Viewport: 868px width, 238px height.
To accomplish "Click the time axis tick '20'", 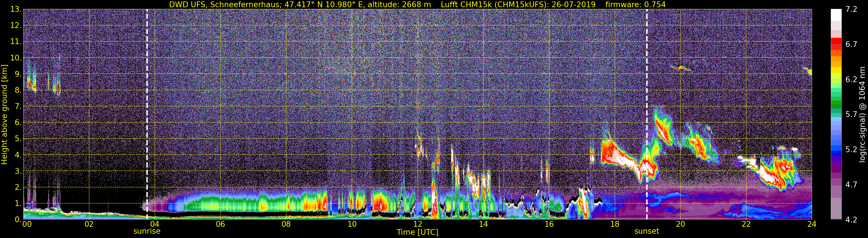I will 680,224.
